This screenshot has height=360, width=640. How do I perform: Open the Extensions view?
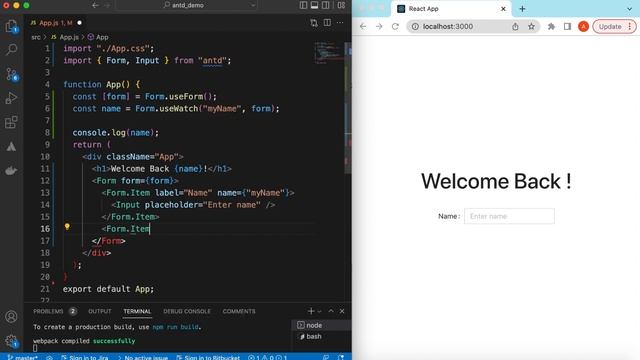point(11,122)
